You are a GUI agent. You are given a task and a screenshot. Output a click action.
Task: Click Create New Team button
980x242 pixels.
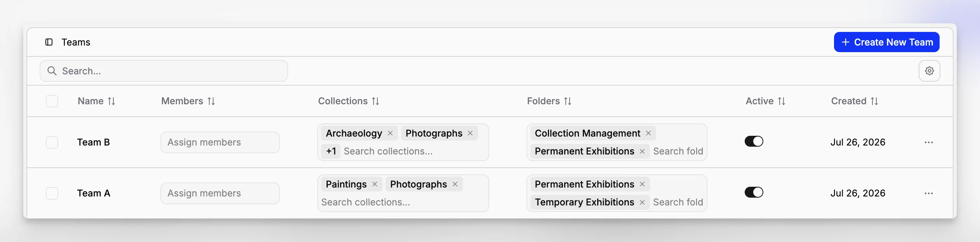coord(887,42)
